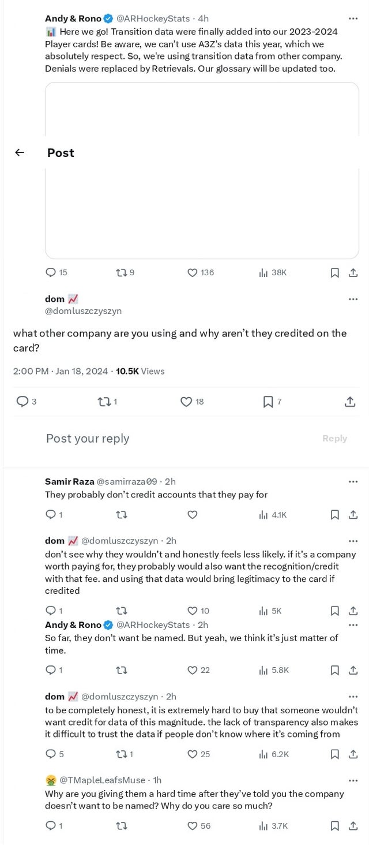This screenshot has height=868, width=369.
Task: Type in the Post your reply field
Action: 173,439
